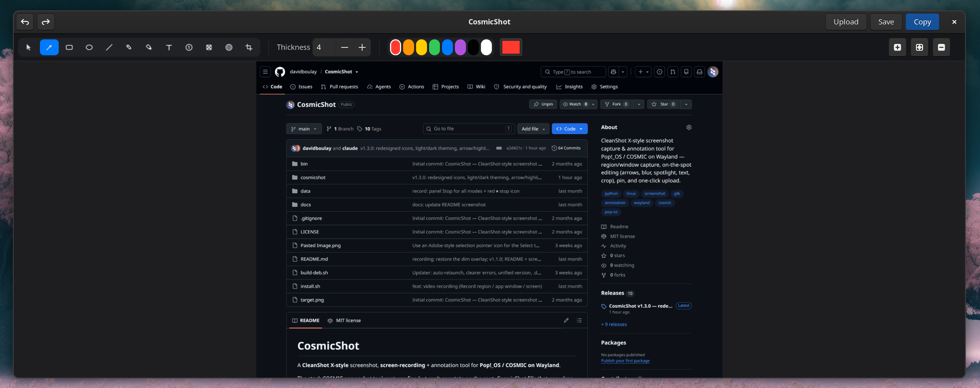Open the cosmicshot folder row
The image size is (980, 388).
point(437,177)
